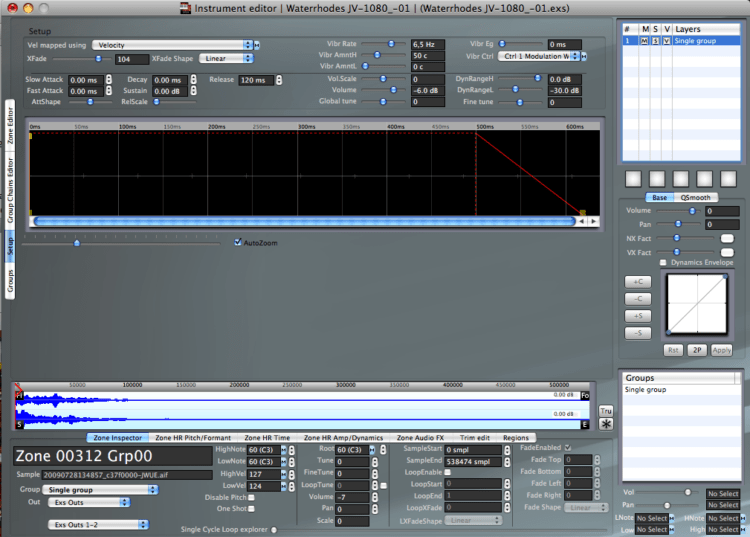Click the first square layer button
The width and height of the screenshot is (750, 537).
633,179
